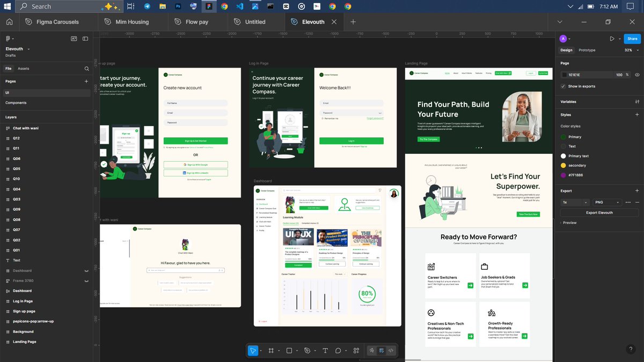Open export format PNG dropdown
The image size is (644, 362).
pos(606,202)
